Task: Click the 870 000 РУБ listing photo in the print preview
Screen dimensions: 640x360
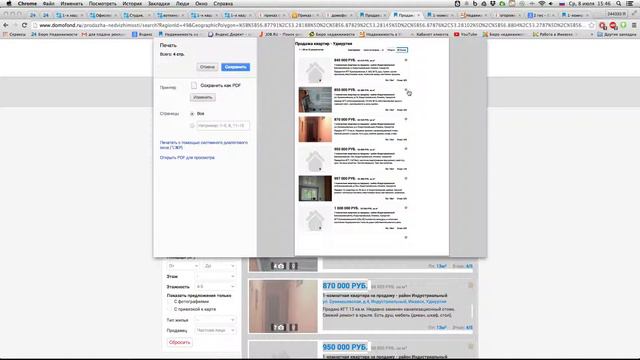Action: pyautogui.click(x=315, y=129)
